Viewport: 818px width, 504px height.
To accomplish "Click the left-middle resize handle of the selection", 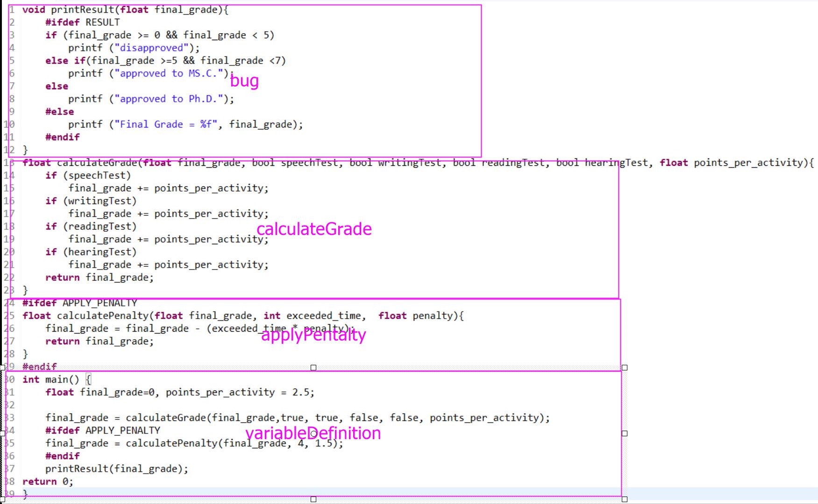I will (x=2, y=433).
